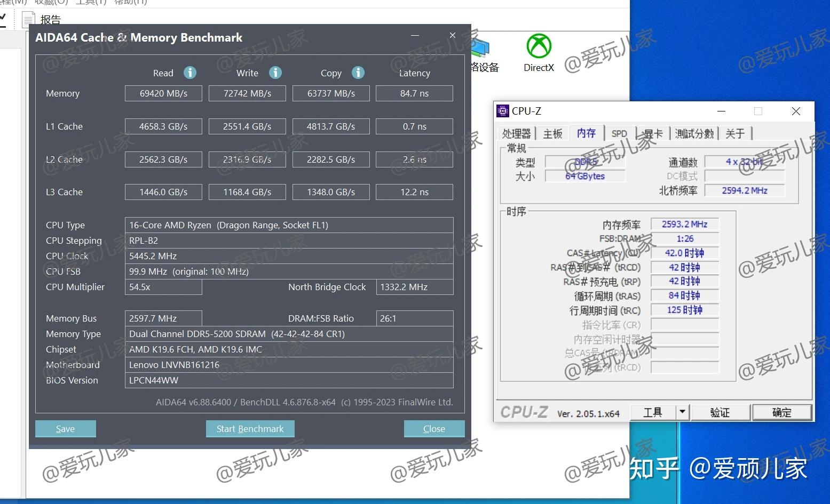Viewport: 830px width, 504px height.
Task: Open the 报告 report tool icon
Action: pyautogui.click(x=28, y=19)
